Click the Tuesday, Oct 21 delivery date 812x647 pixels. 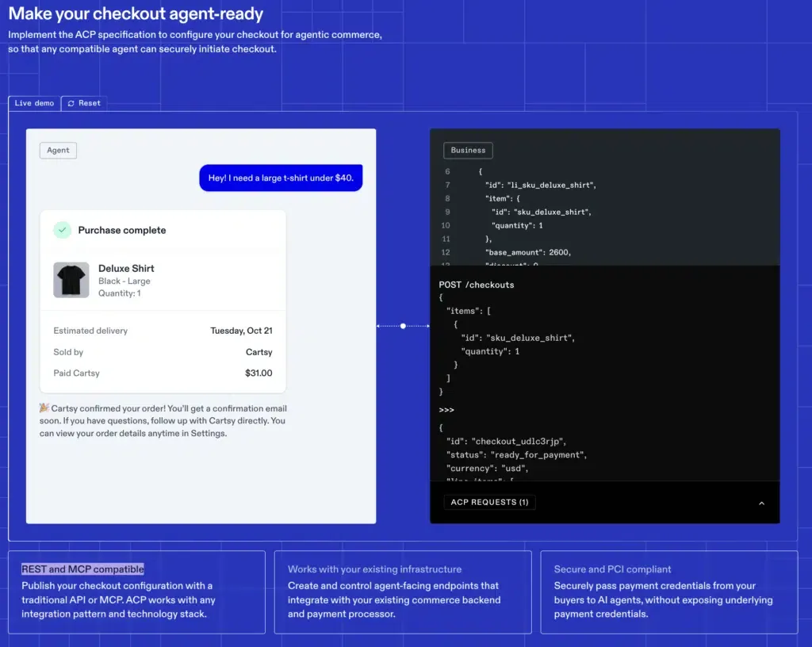tap(241, 331)
